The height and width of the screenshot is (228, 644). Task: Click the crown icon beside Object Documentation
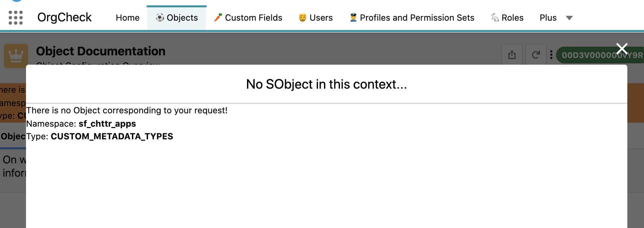click(x=16, y=55)
